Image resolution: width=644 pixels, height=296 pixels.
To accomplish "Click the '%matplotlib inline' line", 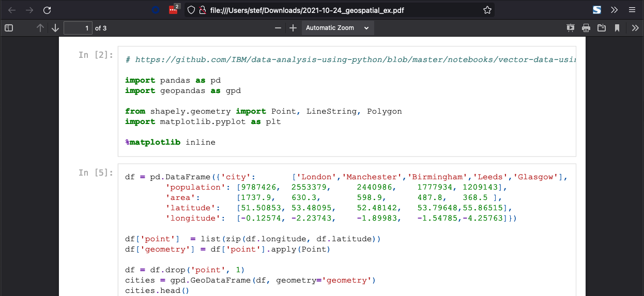I will tap(170, 142).
